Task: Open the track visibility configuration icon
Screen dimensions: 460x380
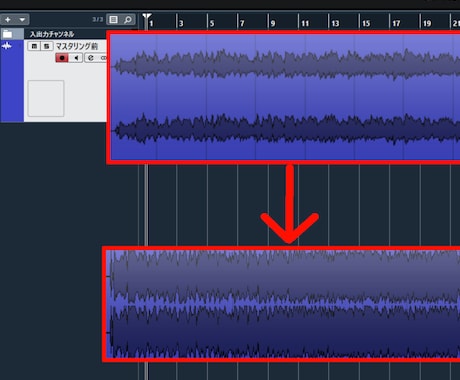Action: (113, 20)
